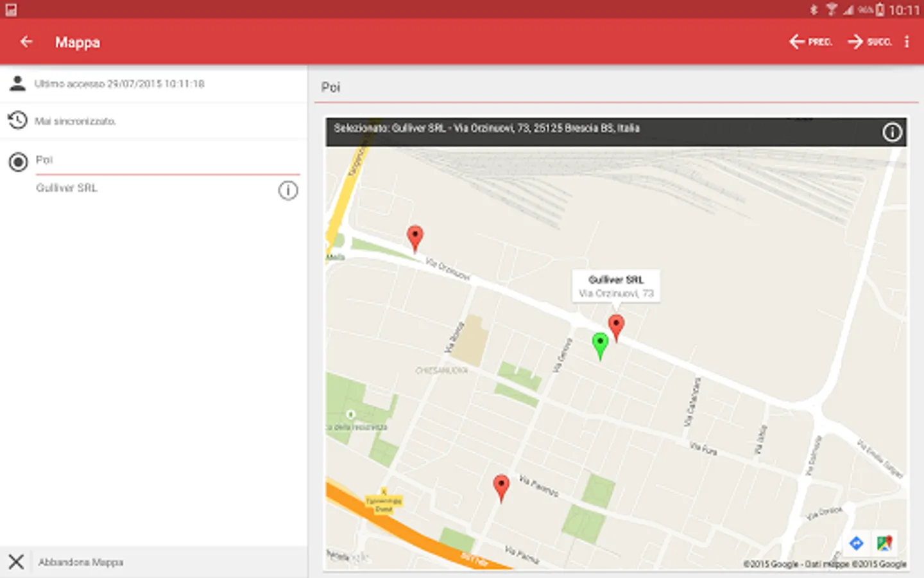Click the yellow Tangenziale Ovest road badge
Image resolution: width=924 pixels, height=578 pixels.
tap(384, 504)
